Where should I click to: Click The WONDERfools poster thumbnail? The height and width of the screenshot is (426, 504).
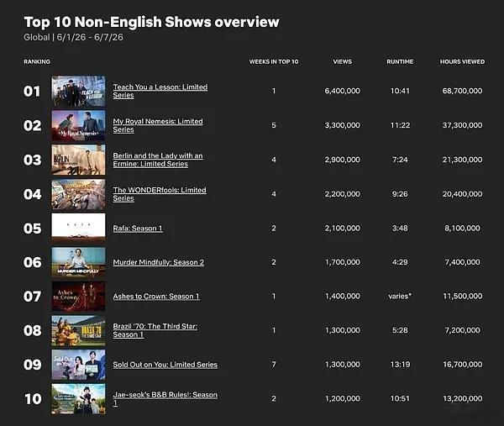[78, 194]
